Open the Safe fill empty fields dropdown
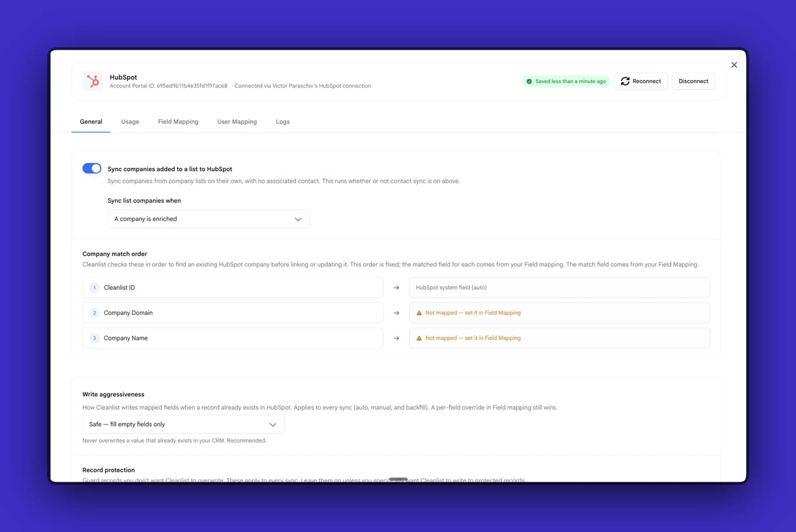This screenshot has width=796, height=532. [183, 424]
